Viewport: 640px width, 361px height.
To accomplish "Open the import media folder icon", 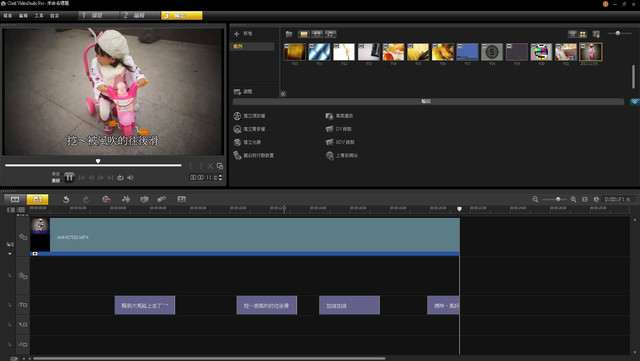I will tap(289, 34).
